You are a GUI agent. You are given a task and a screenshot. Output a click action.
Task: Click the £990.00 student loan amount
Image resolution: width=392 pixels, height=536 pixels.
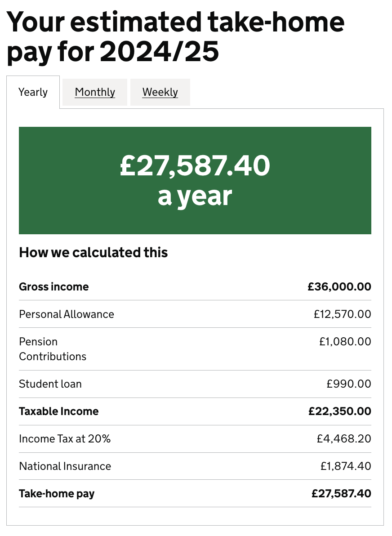click(349, 384)
